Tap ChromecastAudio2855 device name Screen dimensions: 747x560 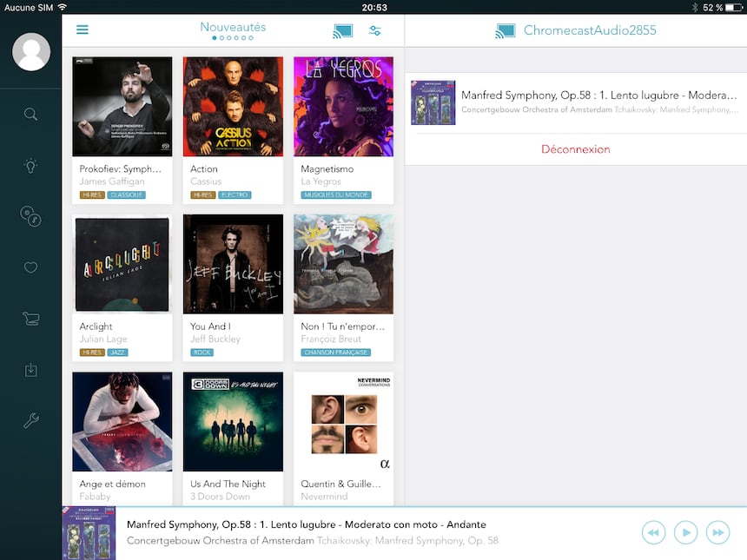pyautogui.click(x=590, y=30)
